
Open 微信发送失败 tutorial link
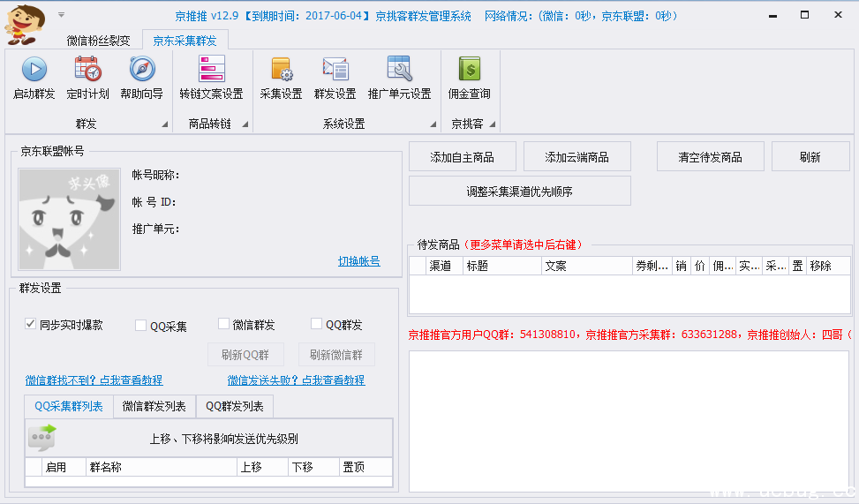click(296, 380)
